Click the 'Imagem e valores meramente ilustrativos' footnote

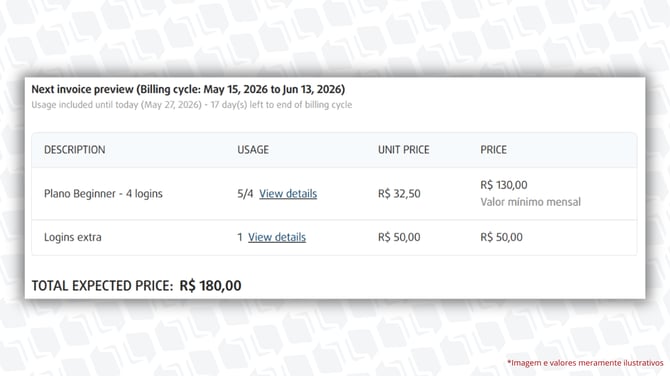[x=585, y=363]
